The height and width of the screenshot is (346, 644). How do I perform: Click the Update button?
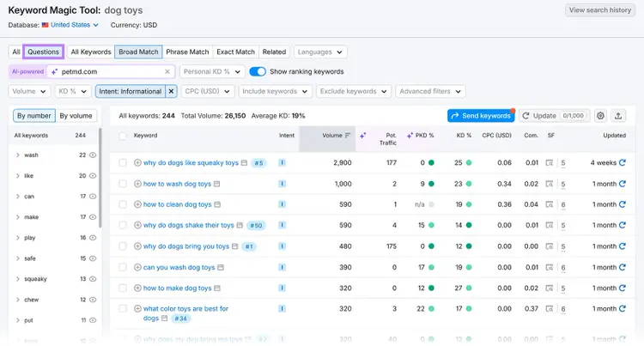point(555,116)
